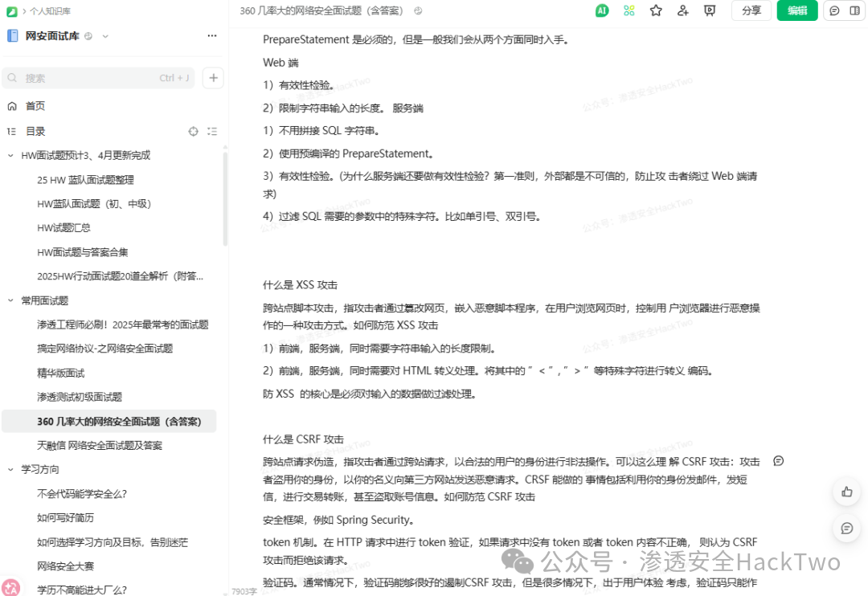Open the 目录 table of contents
This screenshot has width=868, height=596.
pos(35,131)
